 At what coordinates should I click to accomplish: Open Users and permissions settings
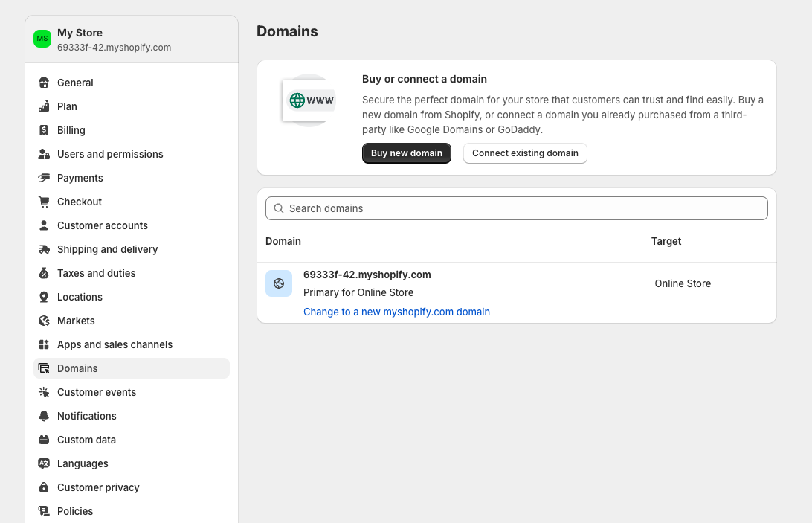tap(110, 154)
